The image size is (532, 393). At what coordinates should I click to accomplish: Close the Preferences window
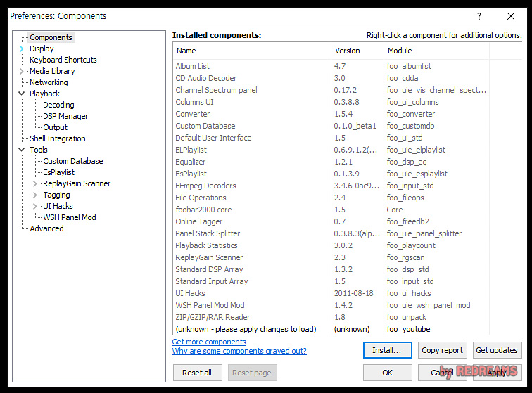click(x=511, y=16)
